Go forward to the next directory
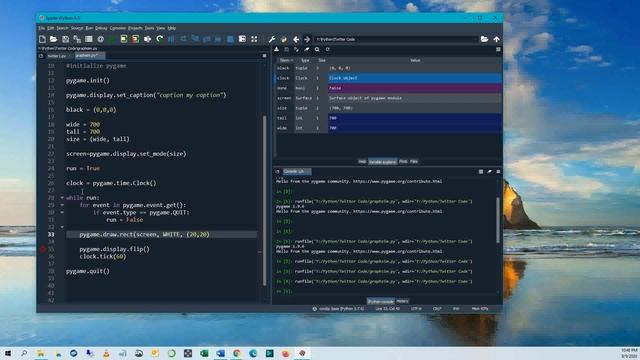 [307, 39]
